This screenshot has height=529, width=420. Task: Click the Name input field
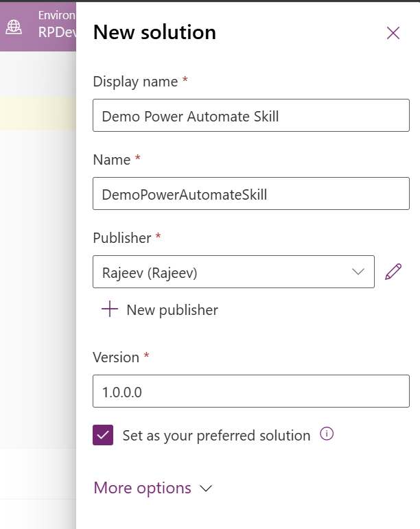point(251,193)
